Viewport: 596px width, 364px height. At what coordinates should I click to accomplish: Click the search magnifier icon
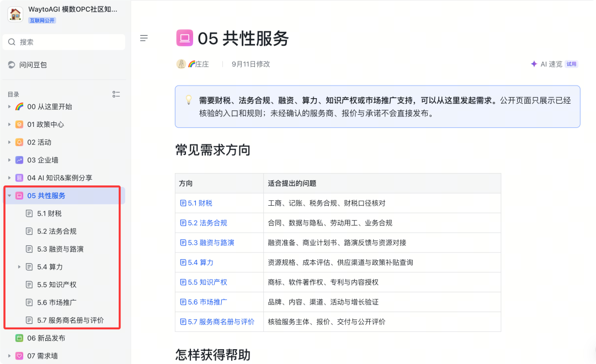tap(12, 42)
